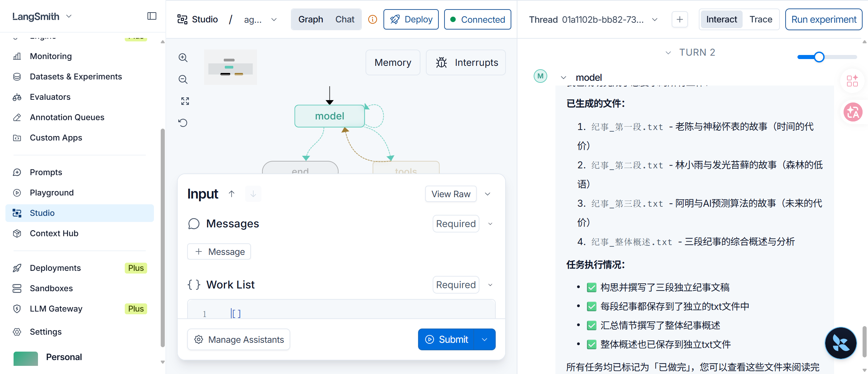Screen dimensions: 868x374
Task: Click Run experiment button
Action: (x=824, y=19)
